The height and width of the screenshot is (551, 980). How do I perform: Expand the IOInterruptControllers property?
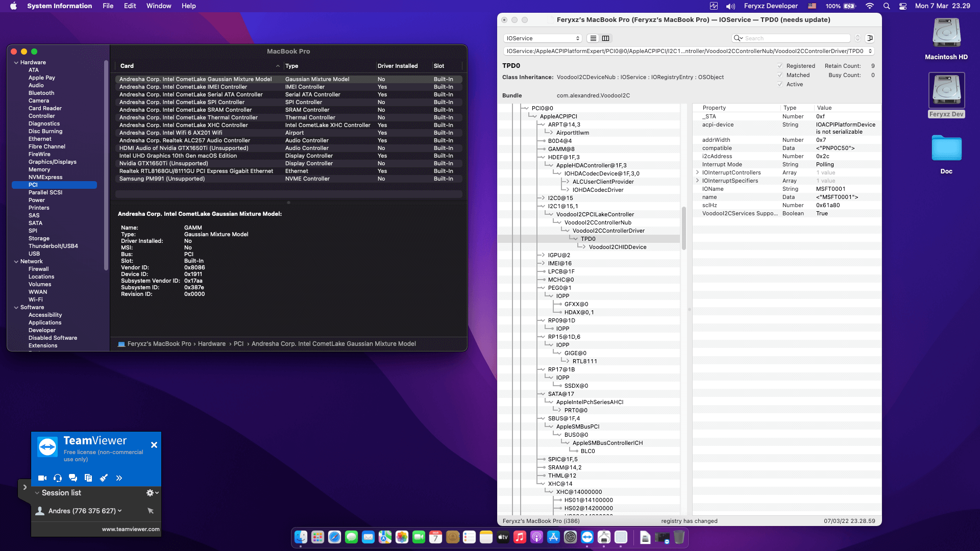coord(698,172)
